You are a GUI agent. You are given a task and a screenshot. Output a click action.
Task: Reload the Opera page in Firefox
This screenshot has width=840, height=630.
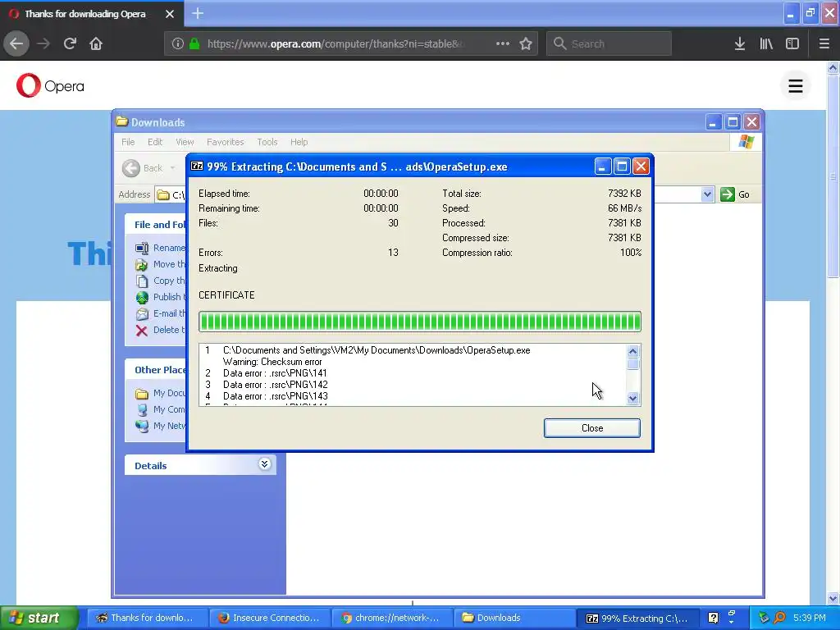tap(70, 43)
